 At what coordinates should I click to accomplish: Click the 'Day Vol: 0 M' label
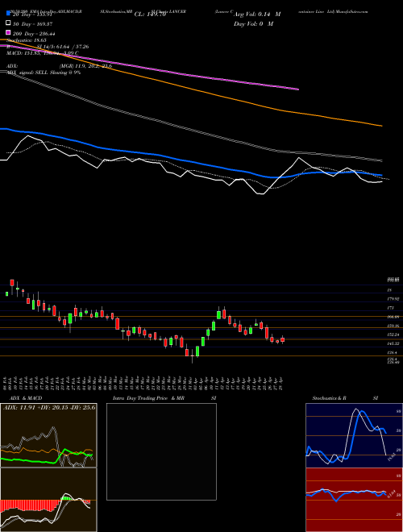coord(253,23)
